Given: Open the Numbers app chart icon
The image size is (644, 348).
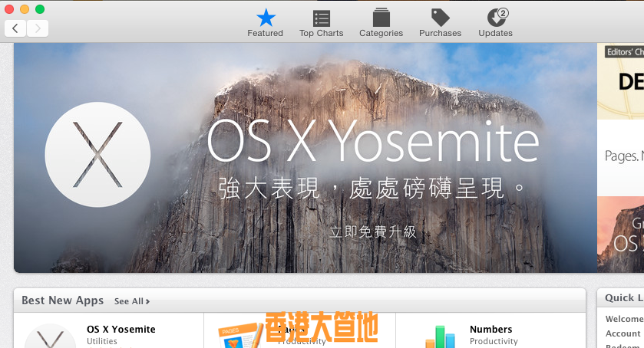Looking at the screenshot, I should coord(440,337).
